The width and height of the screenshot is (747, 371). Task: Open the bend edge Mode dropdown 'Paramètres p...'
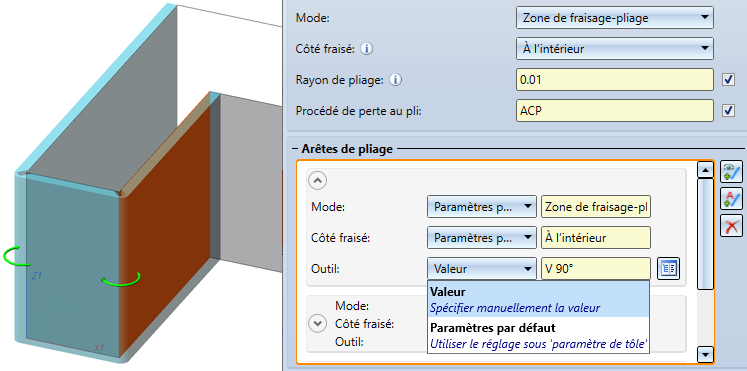coord(482,207)
